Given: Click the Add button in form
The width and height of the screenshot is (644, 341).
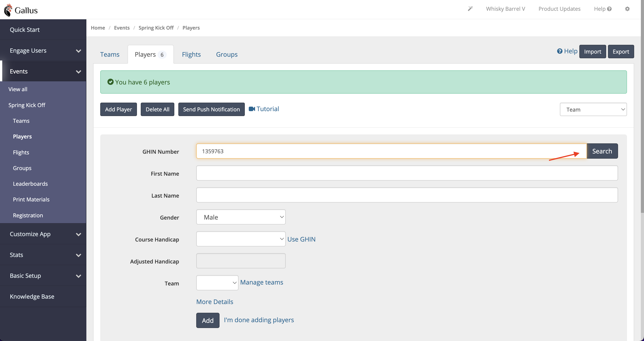Looking at the screenshot, I should pos(208,320).
